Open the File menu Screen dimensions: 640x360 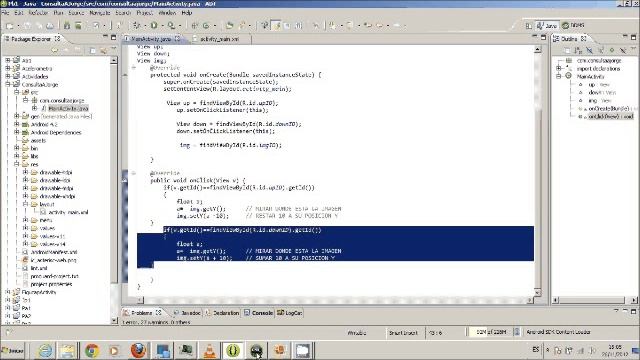[x=5, y=13]
